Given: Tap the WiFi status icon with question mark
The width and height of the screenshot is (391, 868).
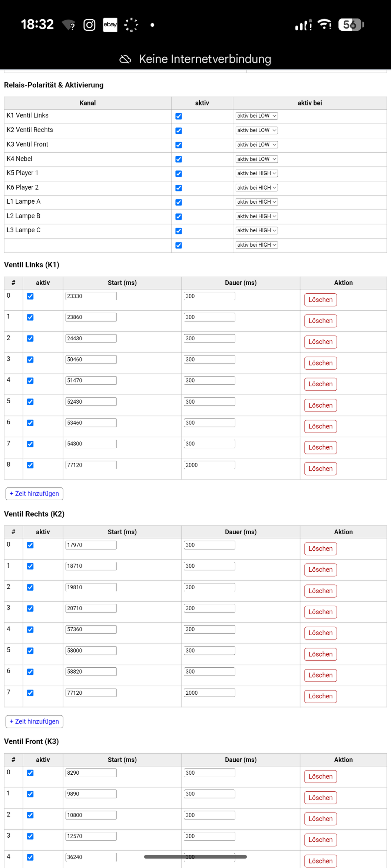Looking at the screenshot, I should pyautogui.click(x=69, y=25).
